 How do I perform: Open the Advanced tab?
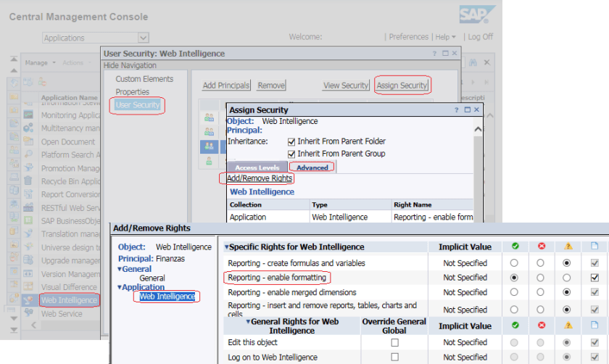point(312,167)
